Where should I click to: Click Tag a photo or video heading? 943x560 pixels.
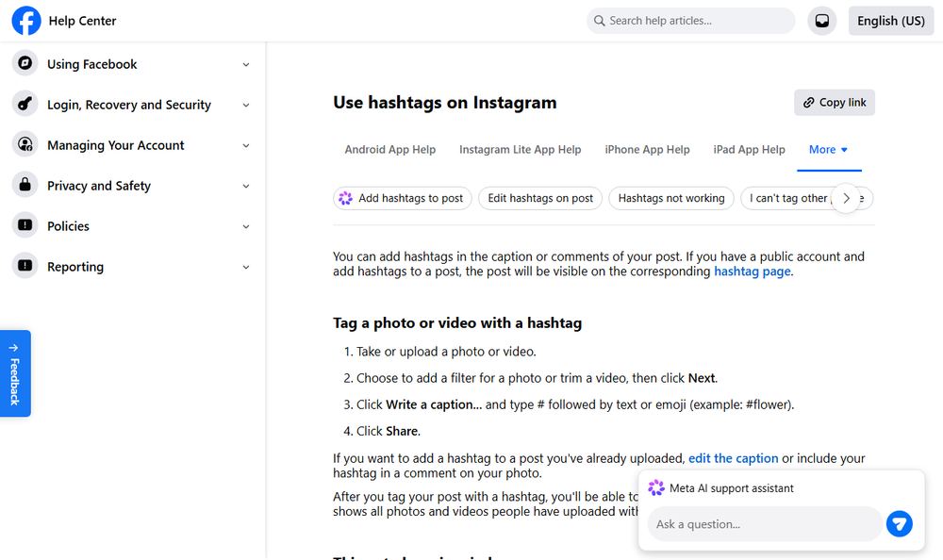[x=457, y=323]
